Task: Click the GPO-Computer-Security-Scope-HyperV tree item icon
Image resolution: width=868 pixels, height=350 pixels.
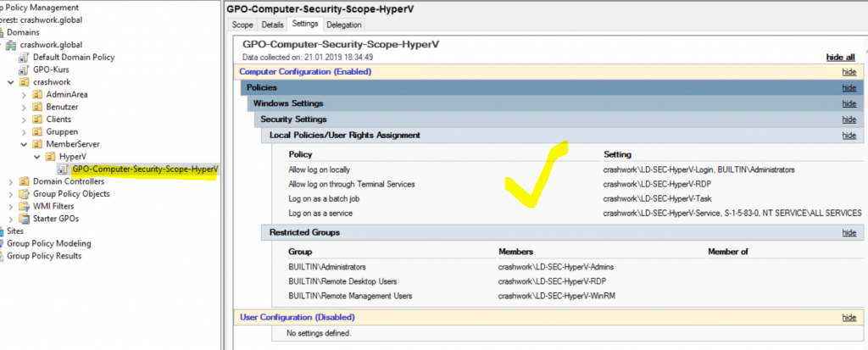Action: point(64,169)
